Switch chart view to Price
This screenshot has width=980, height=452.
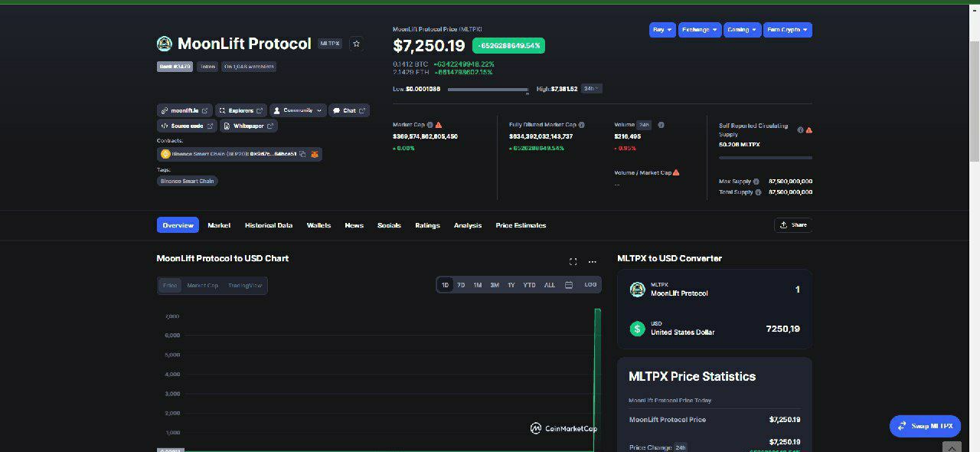pyautogui.click(x=170, y=286)
